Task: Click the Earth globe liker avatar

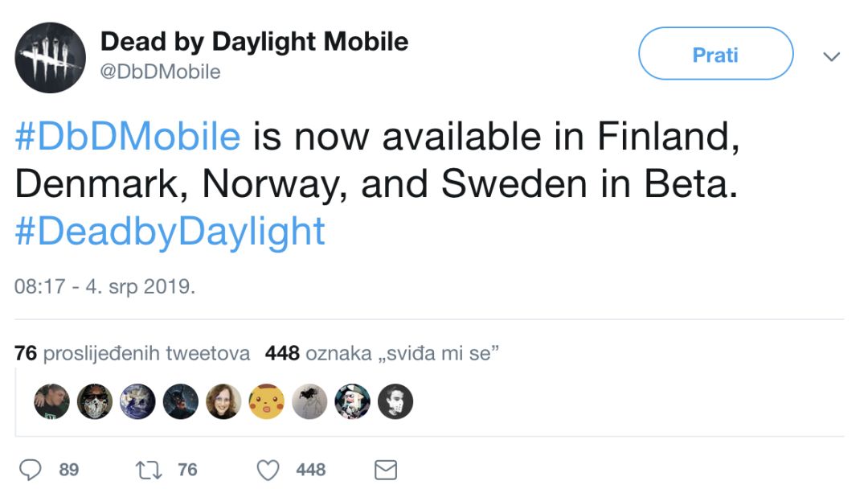Action: coord(137,401)
